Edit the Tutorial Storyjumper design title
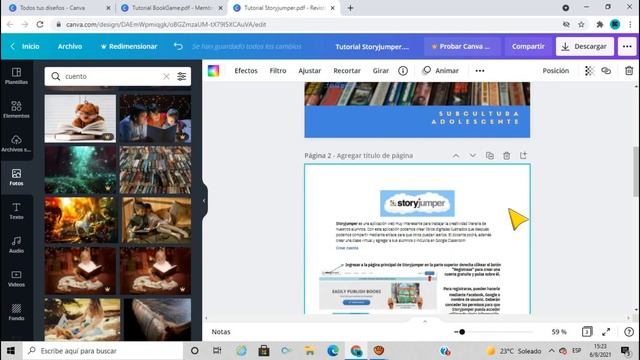Screen dimensions: 640x360 tap(372, 47)
